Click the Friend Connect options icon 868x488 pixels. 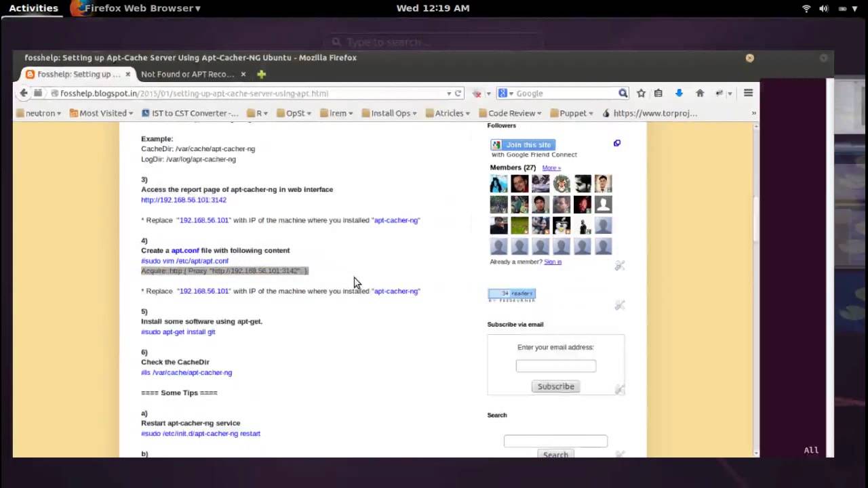616,143
